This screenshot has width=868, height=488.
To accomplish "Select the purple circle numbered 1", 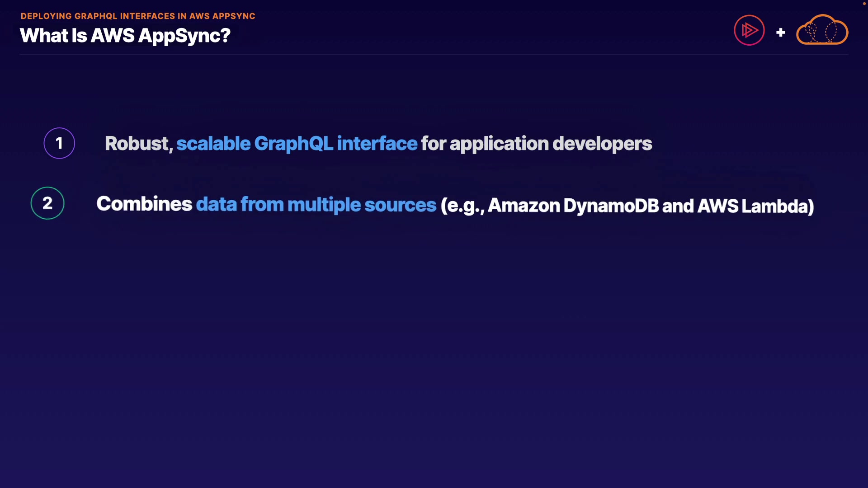I will click(59, 143).
